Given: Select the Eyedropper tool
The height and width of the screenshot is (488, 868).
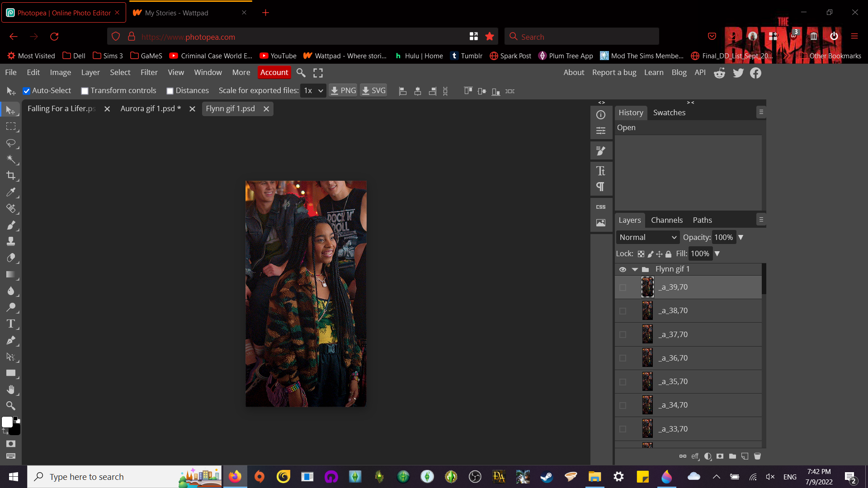Looking at the screenshot, I should (11, 192).
